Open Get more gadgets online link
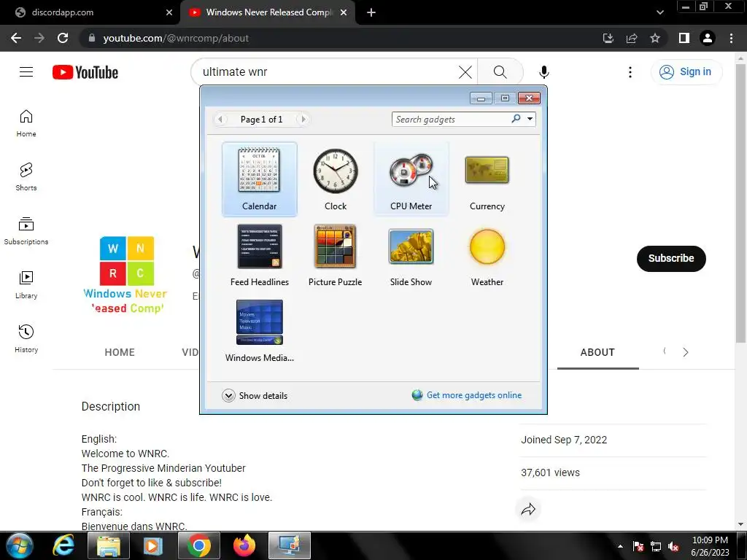The width and height of the screenshot is (747, 560). tap(467, 395)
